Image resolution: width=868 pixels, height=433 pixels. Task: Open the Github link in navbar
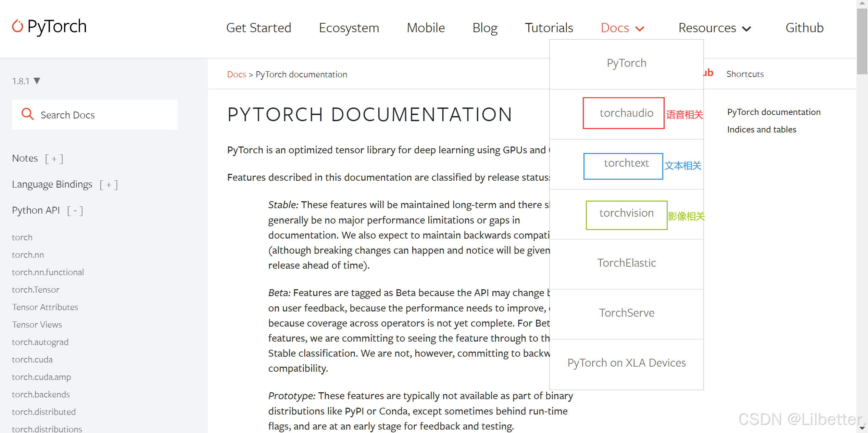(x=804, y=28)
